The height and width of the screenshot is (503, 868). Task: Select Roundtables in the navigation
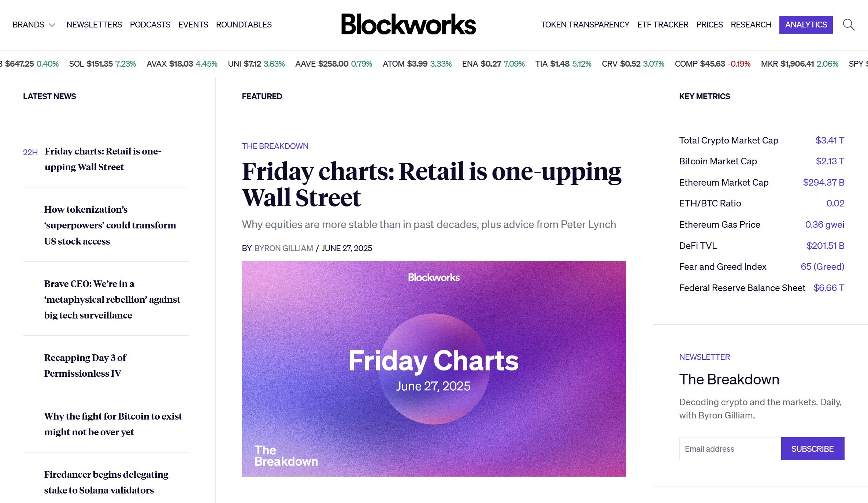(244, 25)
